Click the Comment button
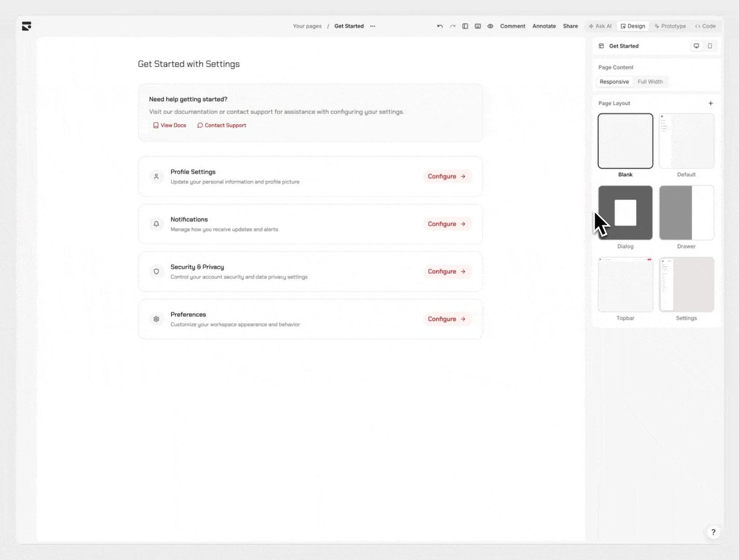 512,26
